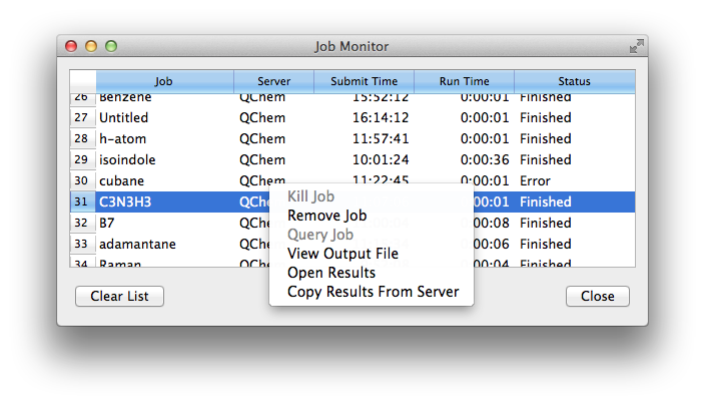Click the green zoom window button

[x=111, y=46]
